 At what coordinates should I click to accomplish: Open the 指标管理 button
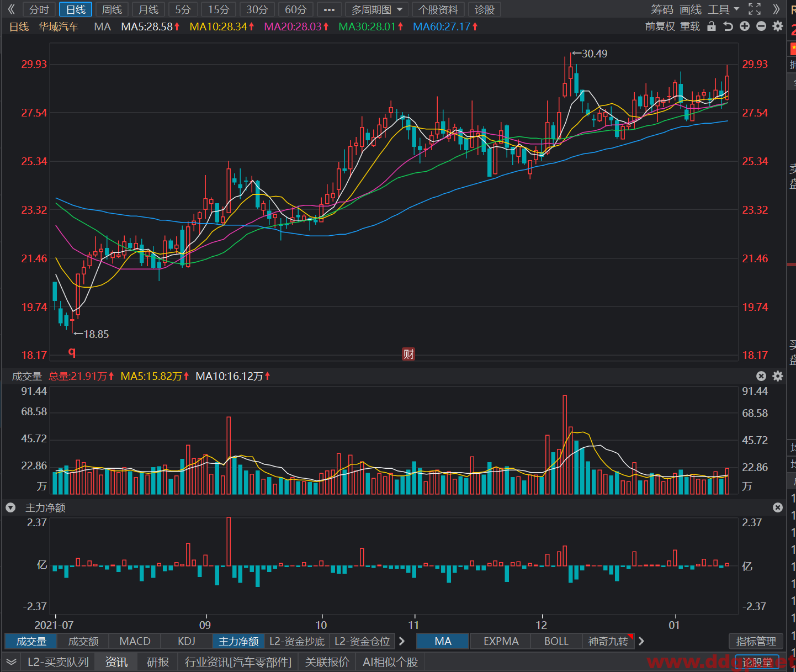pyautogui.click(x=756, y=641)
